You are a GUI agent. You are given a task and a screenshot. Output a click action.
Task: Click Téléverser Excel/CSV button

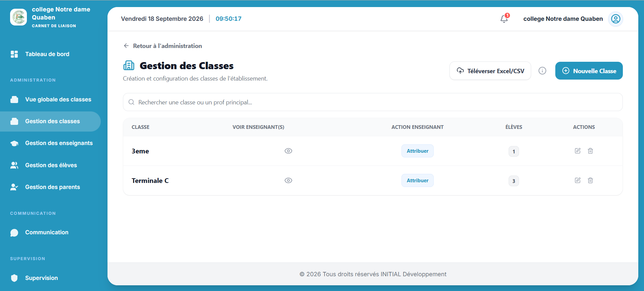coord(490,71)
